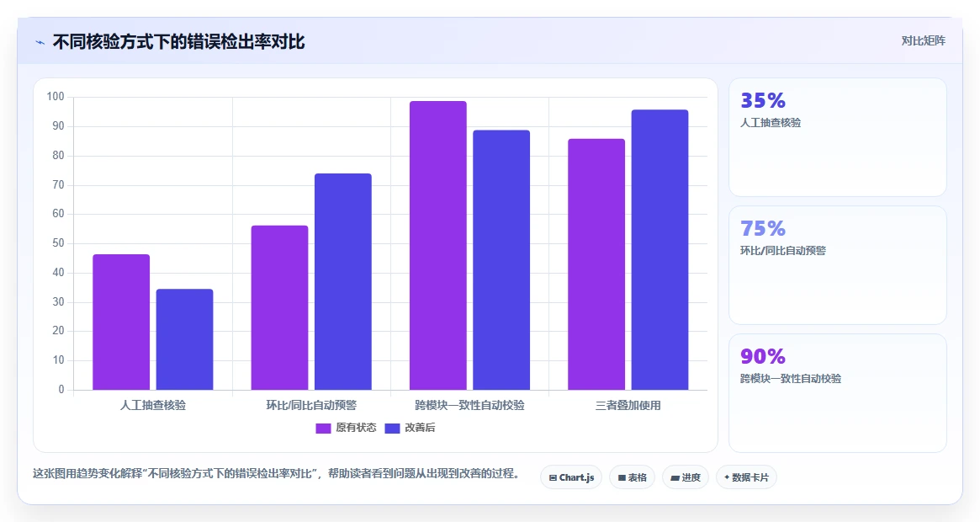Select the Chart.js tag
980x522 pixels.
[571, 477]
